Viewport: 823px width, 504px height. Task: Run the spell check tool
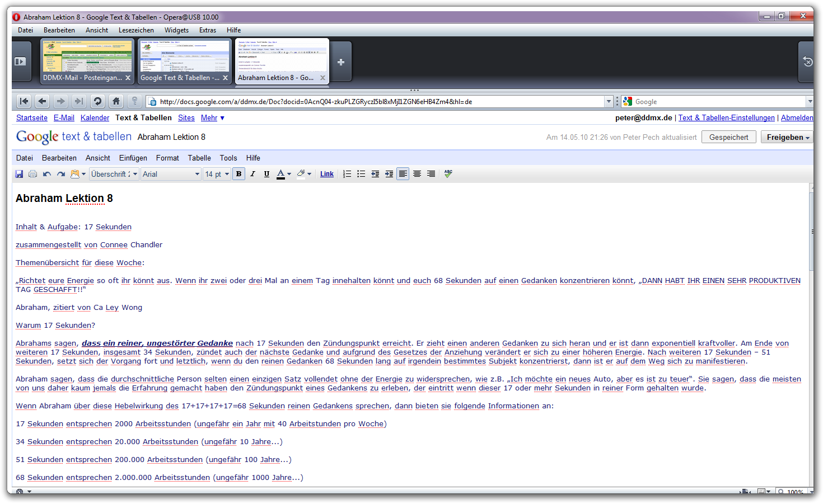point(448,174)
